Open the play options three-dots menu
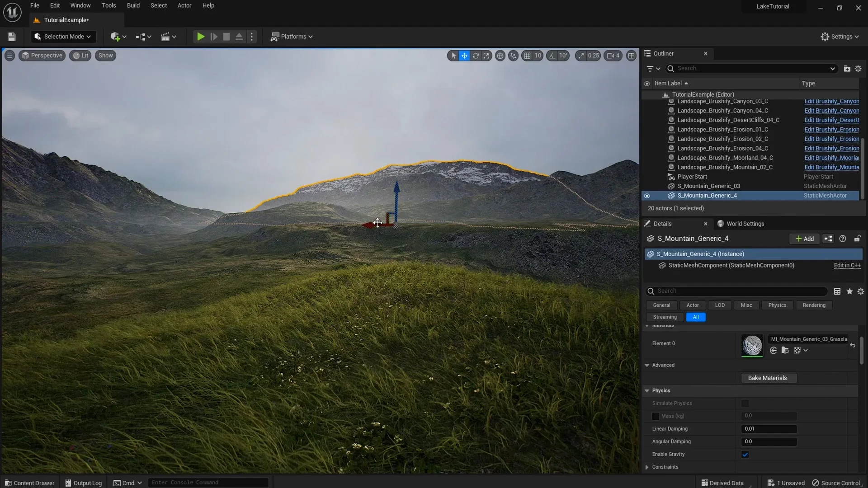This screenshot has width=868, height=488. [x=252, y=37]
